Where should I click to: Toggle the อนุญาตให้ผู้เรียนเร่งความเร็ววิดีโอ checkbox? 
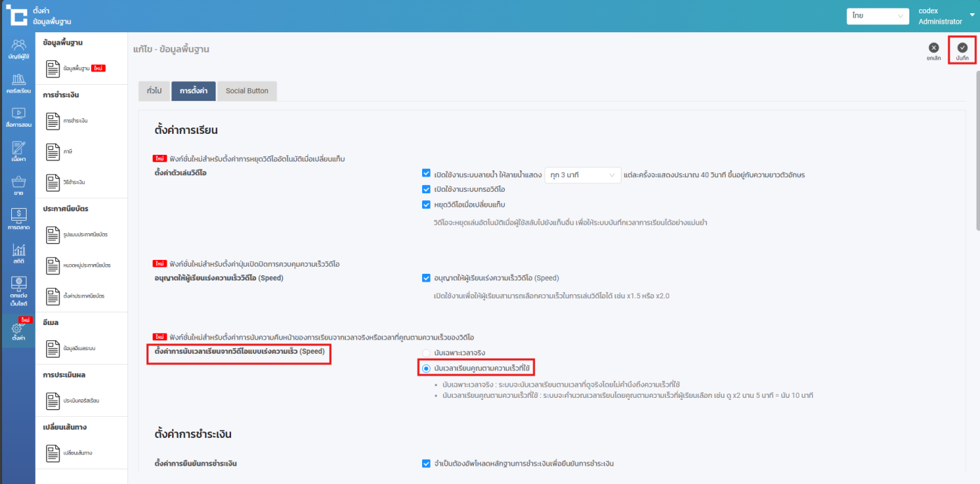tap(426, 278)
